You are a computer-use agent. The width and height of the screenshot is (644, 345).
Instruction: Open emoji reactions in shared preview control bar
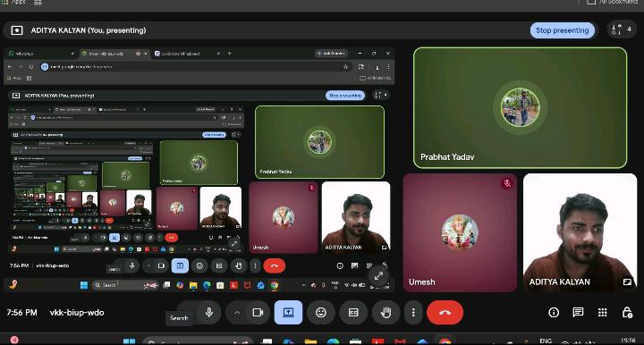(x=199, y=265)
